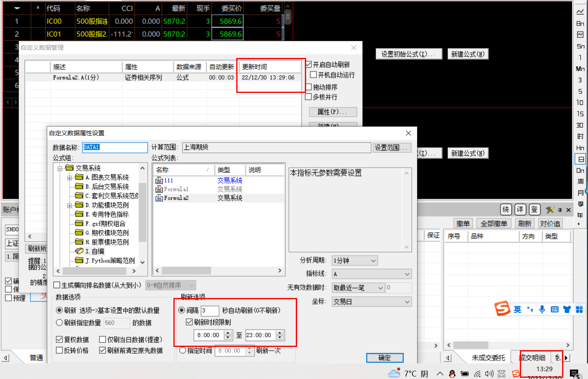Open the '分析周期' dropdown showing 1分钟
Screen dimensions: 588x379
[355, 261]
